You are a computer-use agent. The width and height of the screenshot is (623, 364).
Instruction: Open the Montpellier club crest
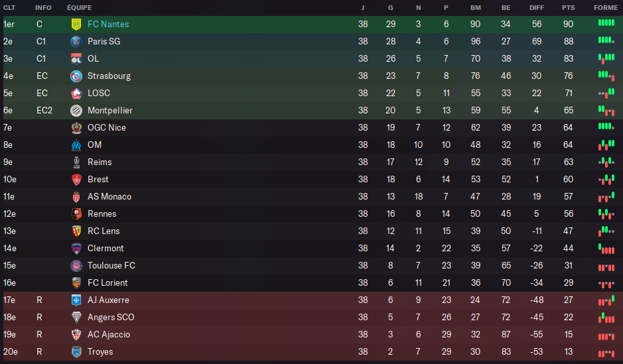pyautogui.click(x=76, y=110)
